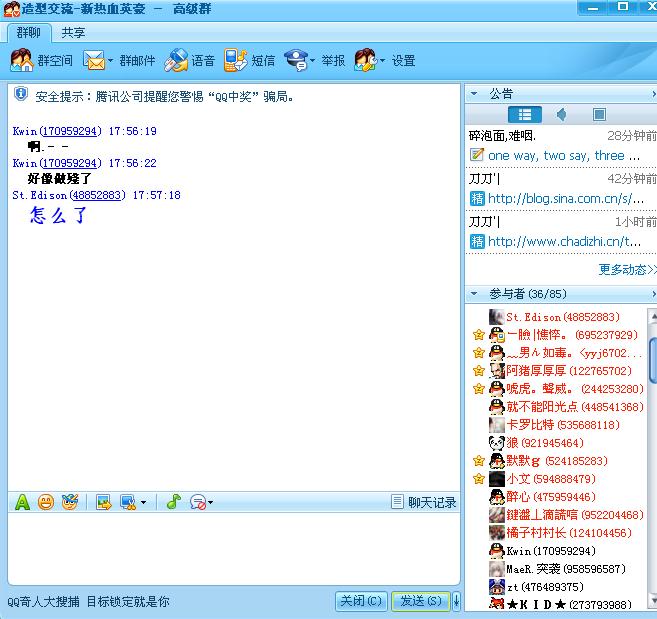The image size is (657, 619).
Task: Collapse the 公告 announcement panel
Action: point(474,93)
